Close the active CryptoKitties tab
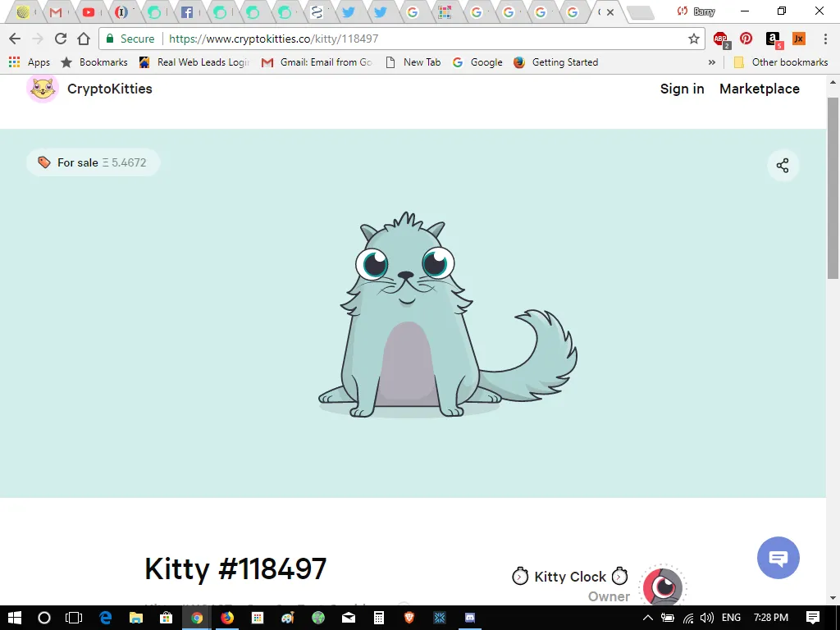840x630 pixels. coord(609,11)
